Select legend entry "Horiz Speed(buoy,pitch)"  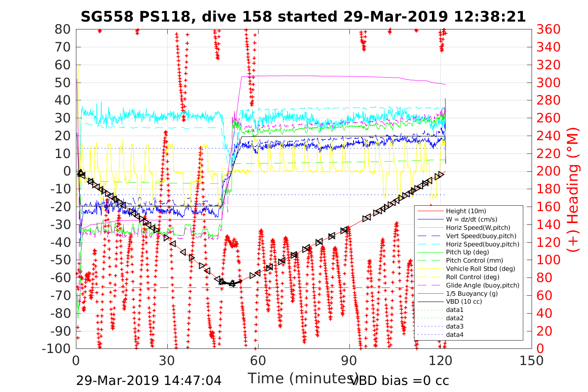(483, 244)
